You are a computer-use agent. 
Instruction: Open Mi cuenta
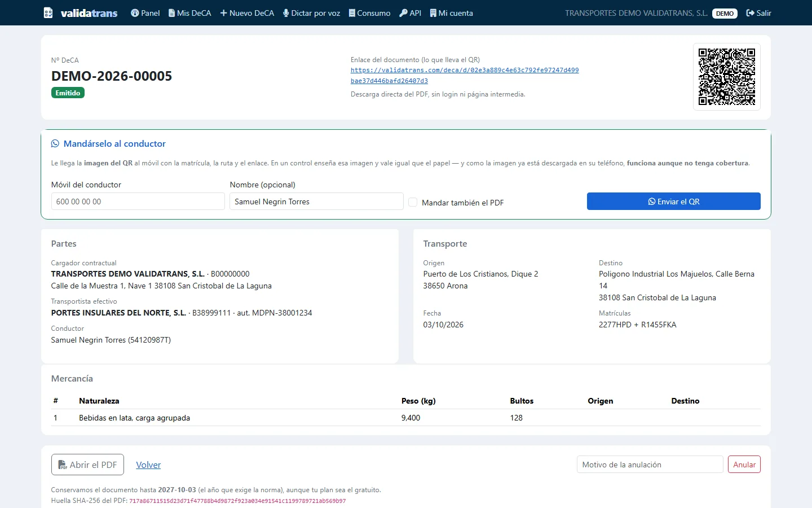[452, 13]
